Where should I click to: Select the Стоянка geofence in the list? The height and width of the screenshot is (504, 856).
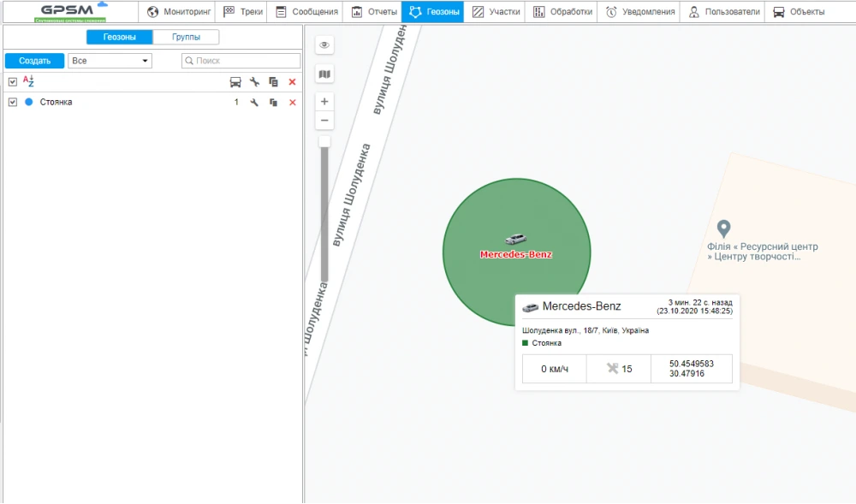click(56, 102)
